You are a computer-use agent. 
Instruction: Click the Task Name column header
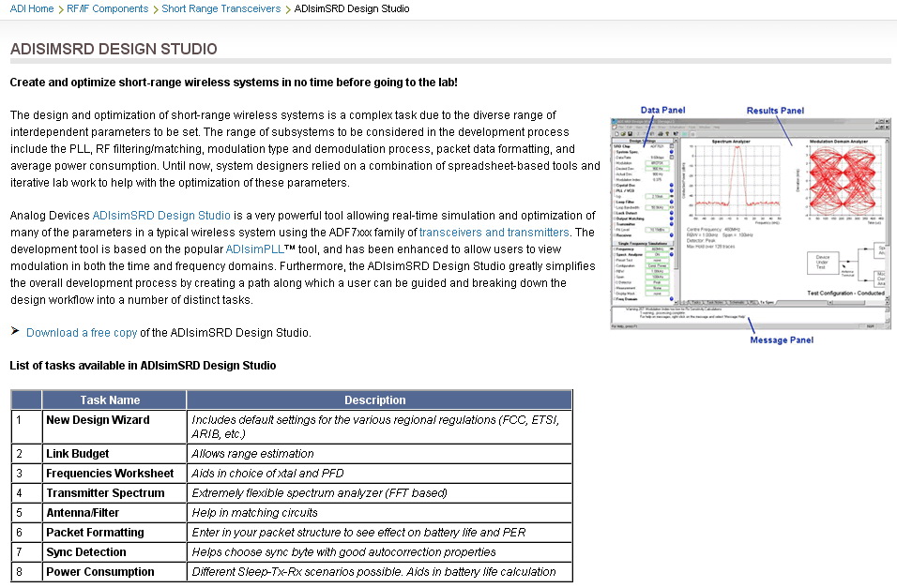point(114,400)
